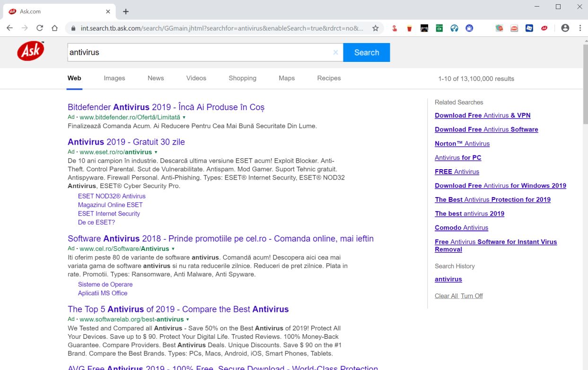Click the Ask logo on the page
The width and height of the screenshot is (588, 370).
[x=31, y=51]
